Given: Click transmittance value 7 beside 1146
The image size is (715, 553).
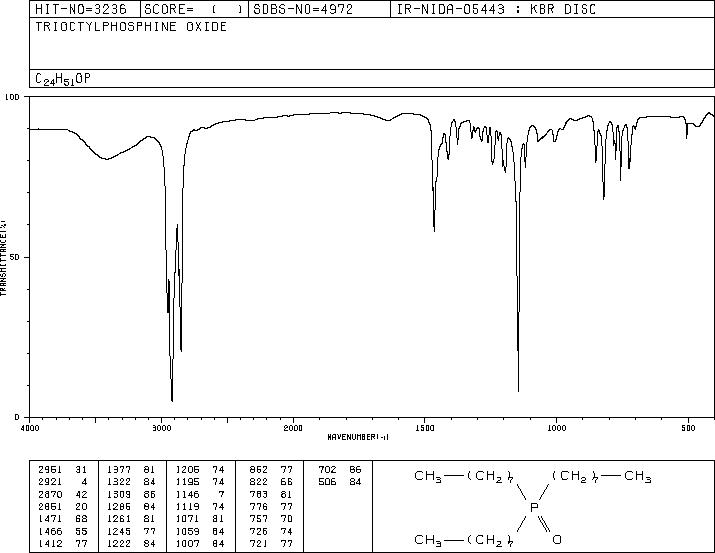Looking at the screenshot, I should (x=222, y=494).
